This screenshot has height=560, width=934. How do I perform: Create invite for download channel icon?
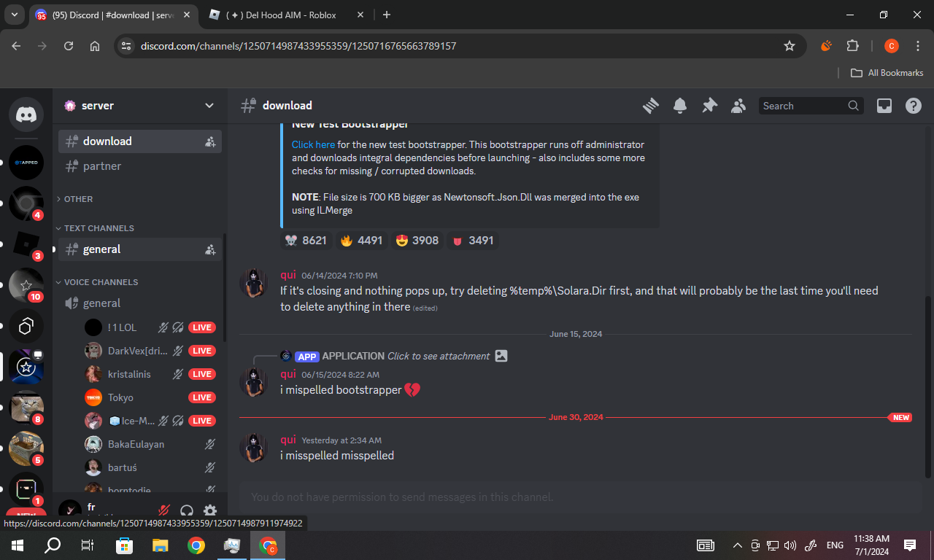click(210, 141)
